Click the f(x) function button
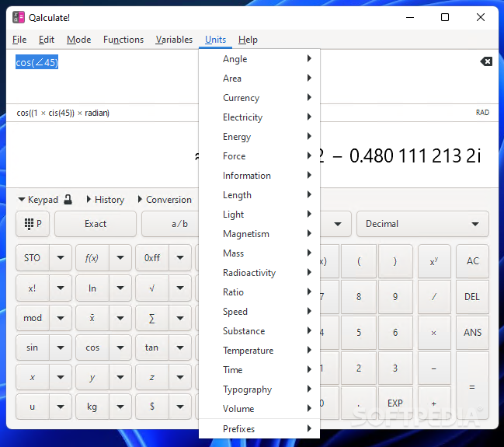 point(92,258)
